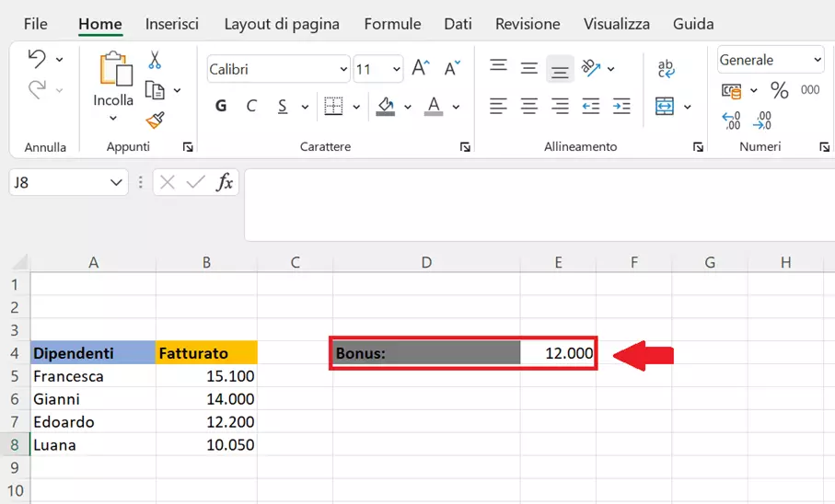Expand the borders dropdown arrow

point(356,107)
